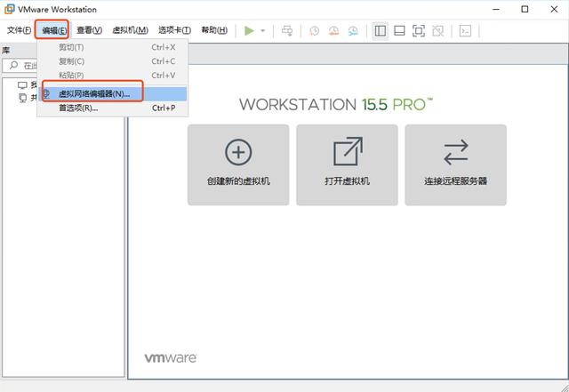Maximize the VMware Workstation window
This screenshot has height=392, width=569.
pos(525,10)
